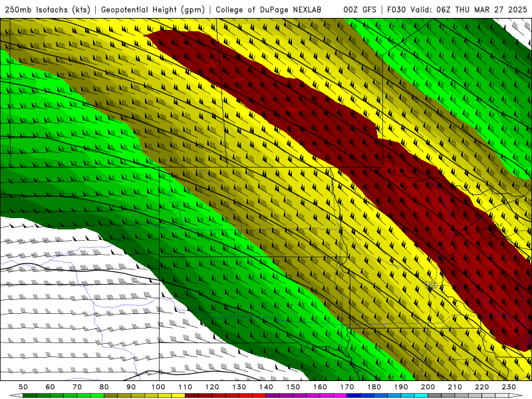Click the legend value 100
This screenshot has height=399, width=532.
point(158,387)
